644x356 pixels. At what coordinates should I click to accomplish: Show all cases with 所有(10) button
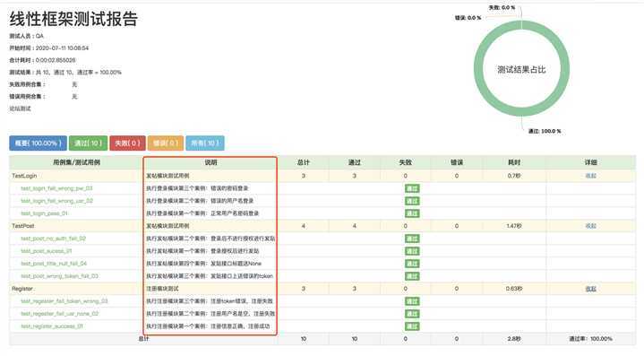click(205, 143)
